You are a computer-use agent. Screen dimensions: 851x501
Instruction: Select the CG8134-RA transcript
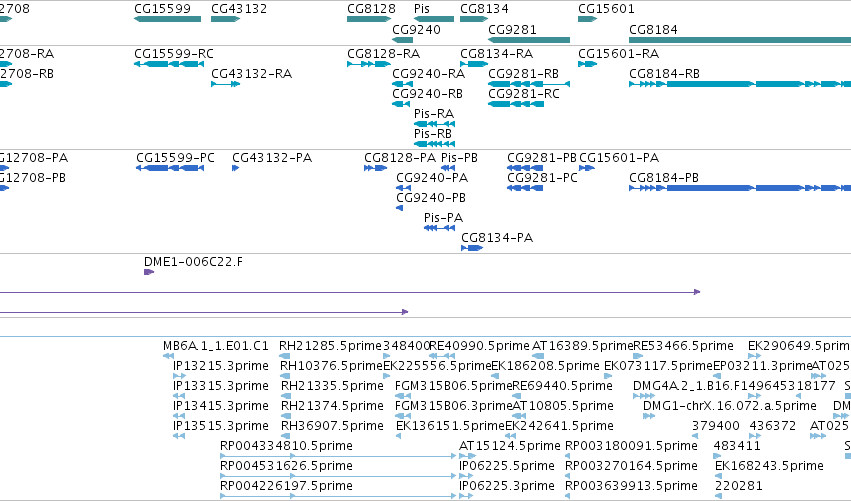(x=474, y=64)
